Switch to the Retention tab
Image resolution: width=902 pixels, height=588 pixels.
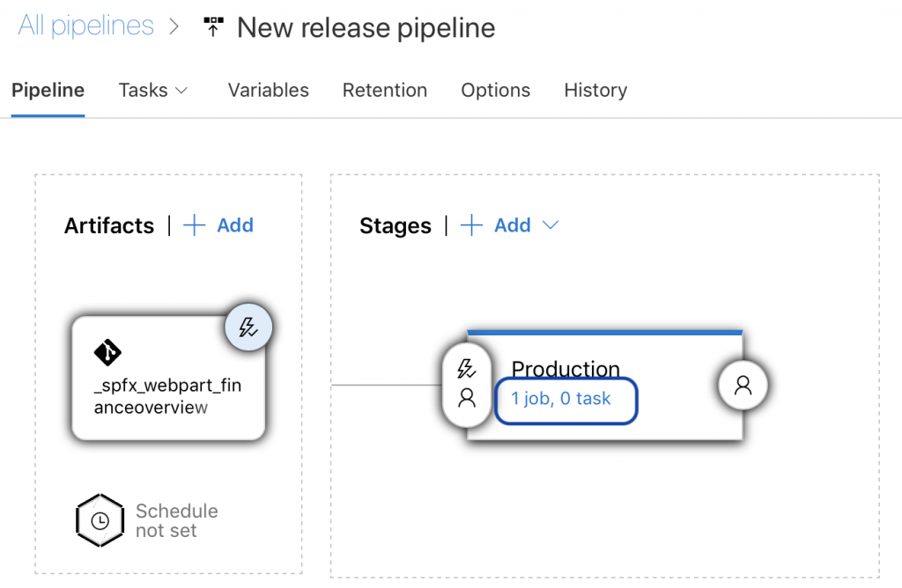[x=384, y=91]
